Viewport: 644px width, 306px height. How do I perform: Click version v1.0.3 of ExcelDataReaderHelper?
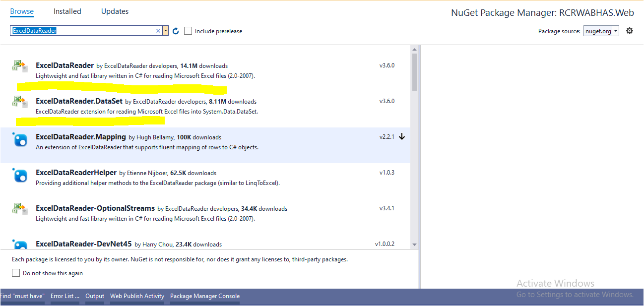click(x=387, y=173)
